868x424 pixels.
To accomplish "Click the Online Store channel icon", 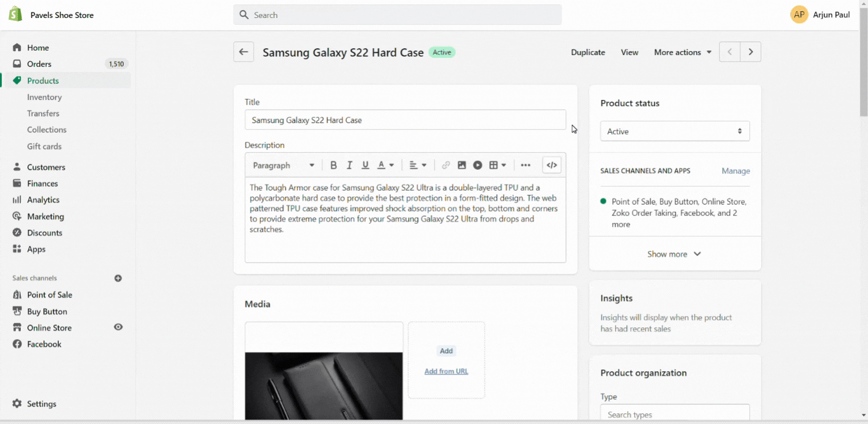I will click(x=17, y=327).
